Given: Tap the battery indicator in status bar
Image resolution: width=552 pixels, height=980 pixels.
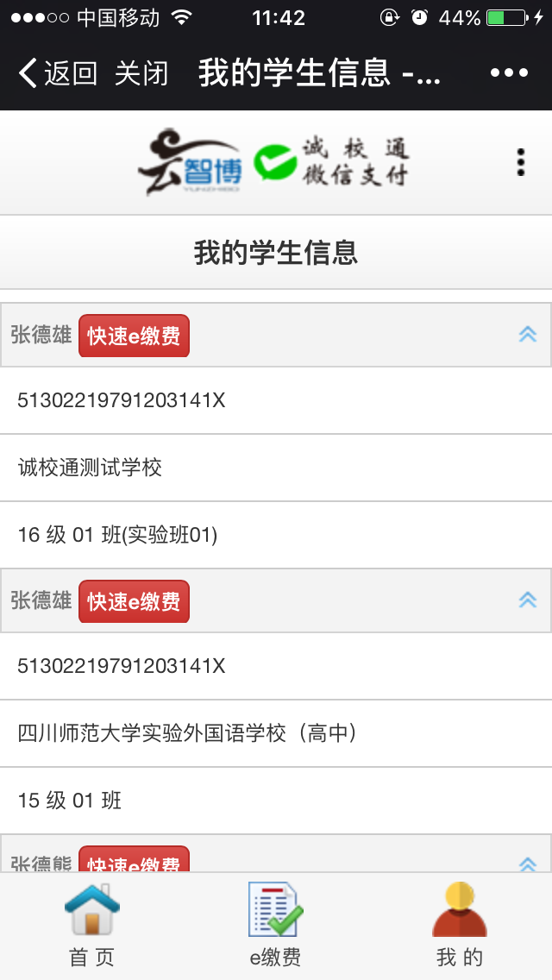Looking at the screenshot, I should [x=508, y=18].
